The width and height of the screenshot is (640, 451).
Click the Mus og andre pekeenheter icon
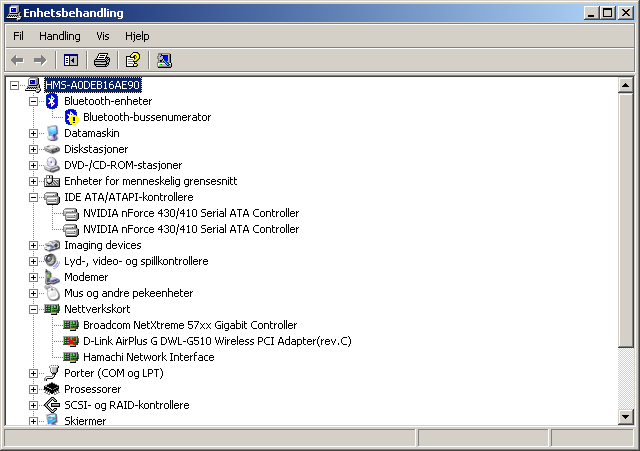[x=52, y=293]
